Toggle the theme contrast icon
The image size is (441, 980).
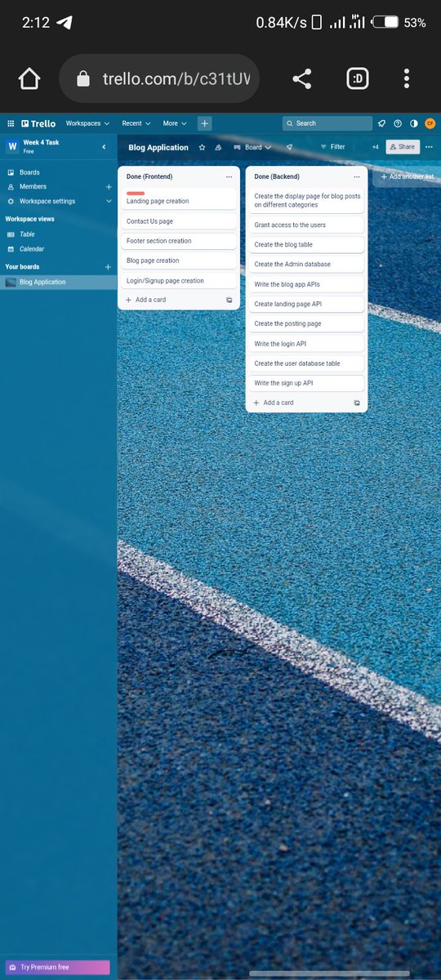click(x=413, y=123)
